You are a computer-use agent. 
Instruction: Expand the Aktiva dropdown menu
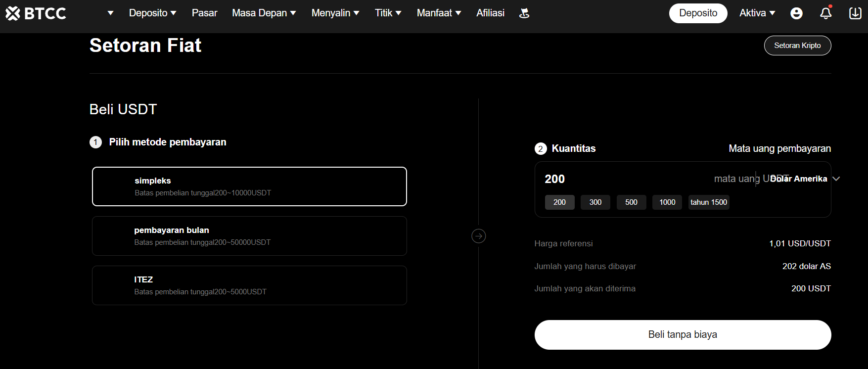(757, 13)
